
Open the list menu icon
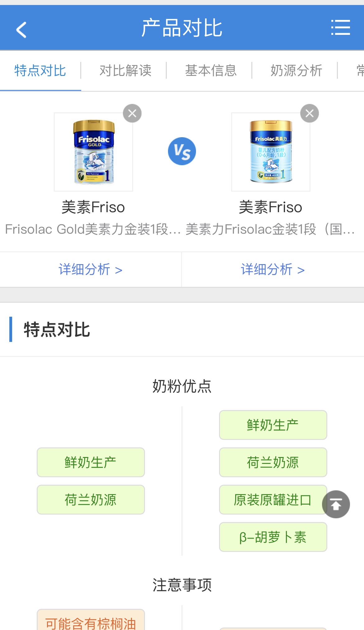click(340, 28)
